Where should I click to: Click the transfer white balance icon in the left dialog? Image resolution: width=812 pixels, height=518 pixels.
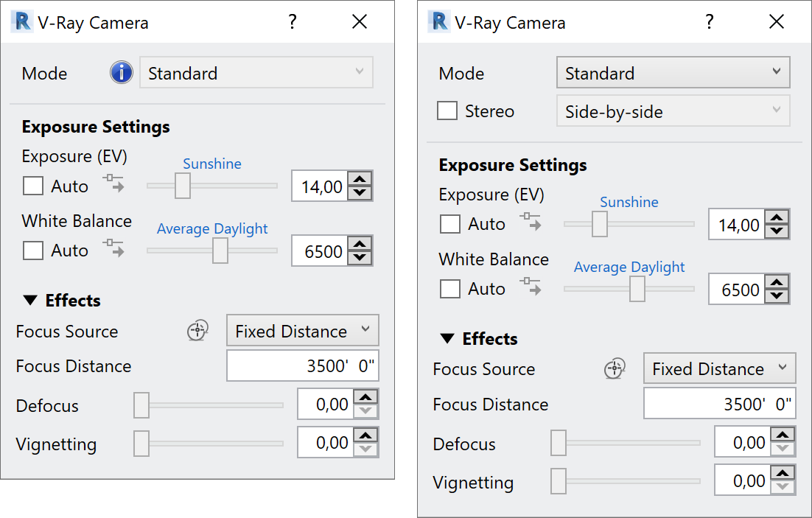tap(113, 248)
